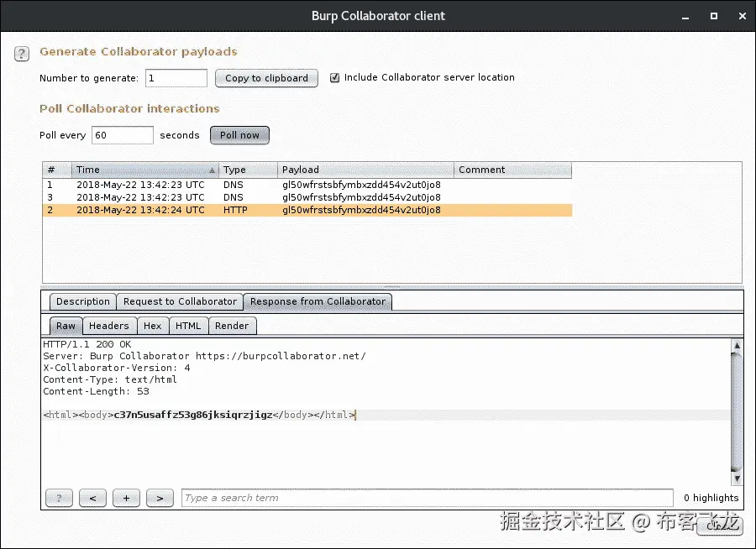Image resolution: width=756 pixels, height=549 pixels.
Task: Open the Description tab
Action: (x=83, y=301)
